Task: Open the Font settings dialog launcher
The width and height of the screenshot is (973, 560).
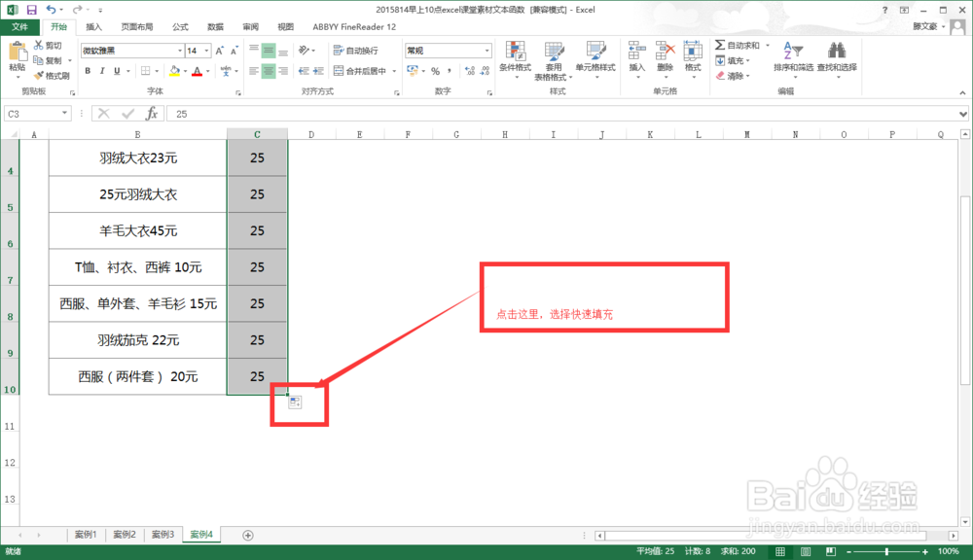Action: pos(239,92)
